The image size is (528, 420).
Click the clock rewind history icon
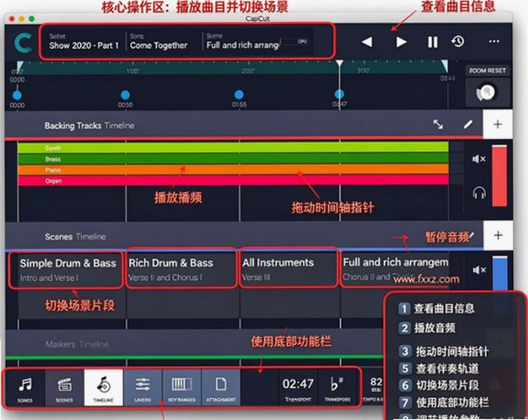[x=458, y=41]
